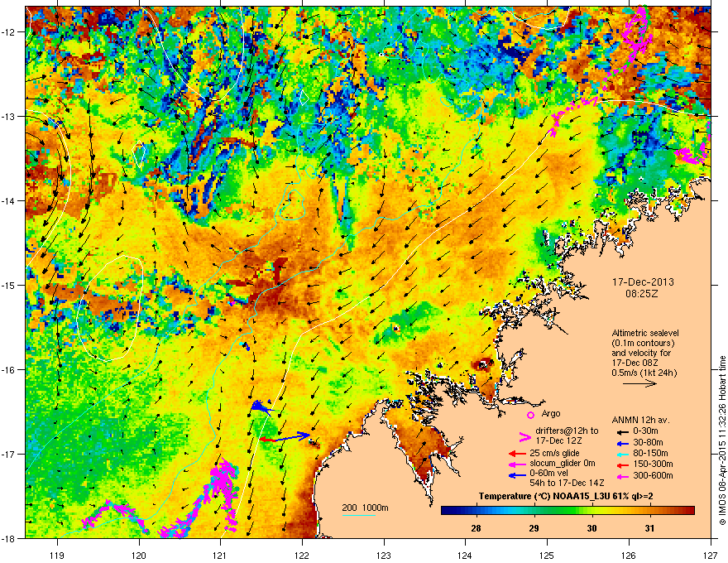Click the 'ANMN 12h av.' heading
The height and width of the screenshot is (563, 728).
(x=640, y=421)
